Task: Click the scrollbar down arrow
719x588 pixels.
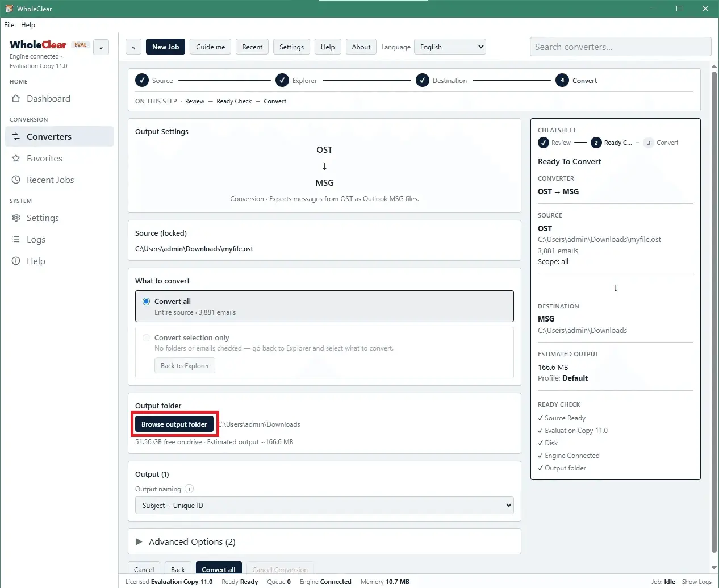Action: click(714, 568)
